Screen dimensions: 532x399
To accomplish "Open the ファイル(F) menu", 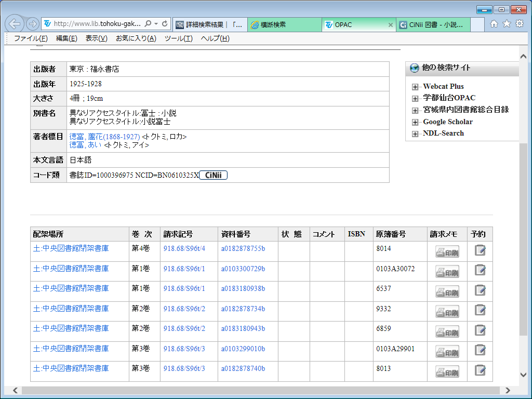I will pos(31,38).
